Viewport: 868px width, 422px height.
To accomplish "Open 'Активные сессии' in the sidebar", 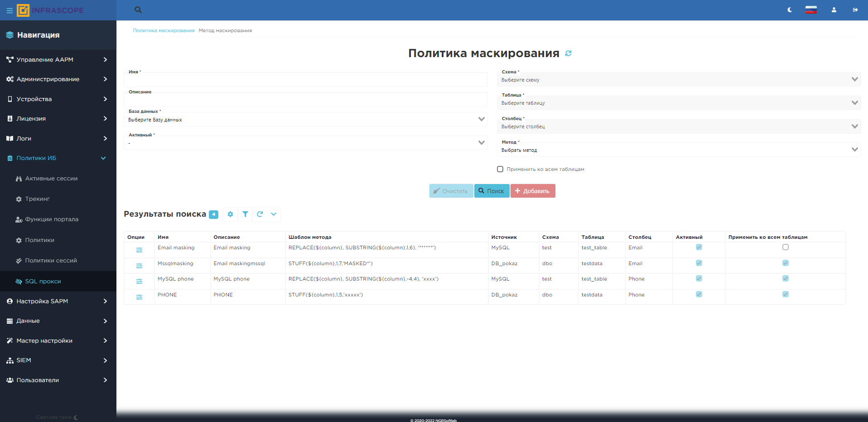I will coord(51,178).
